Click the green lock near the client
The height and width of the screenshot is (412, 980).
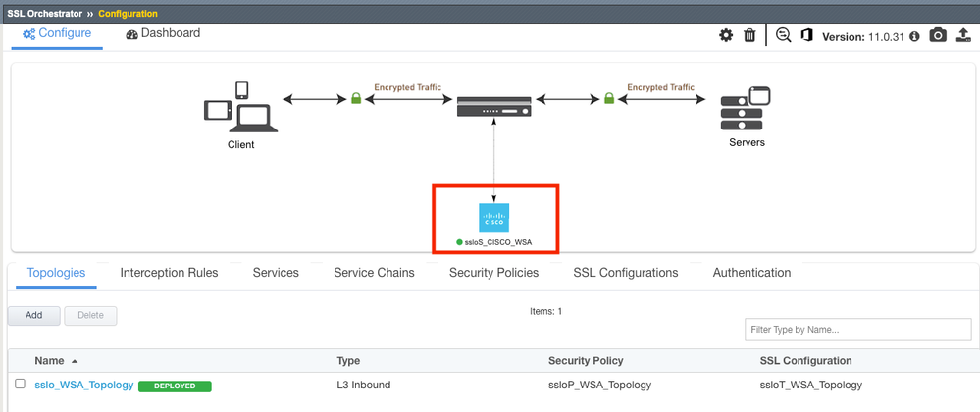coord(356,98)
